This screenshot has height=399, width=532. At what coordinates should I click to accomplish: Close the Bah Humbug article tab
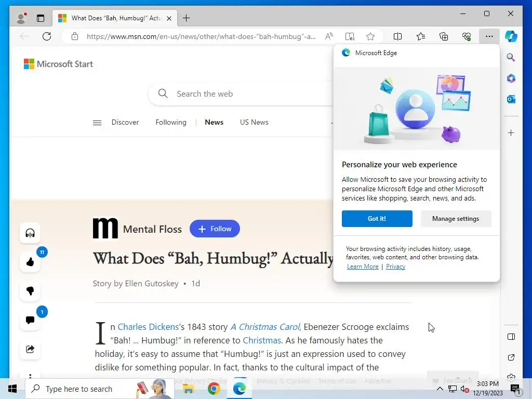click(x=169, y=18)
